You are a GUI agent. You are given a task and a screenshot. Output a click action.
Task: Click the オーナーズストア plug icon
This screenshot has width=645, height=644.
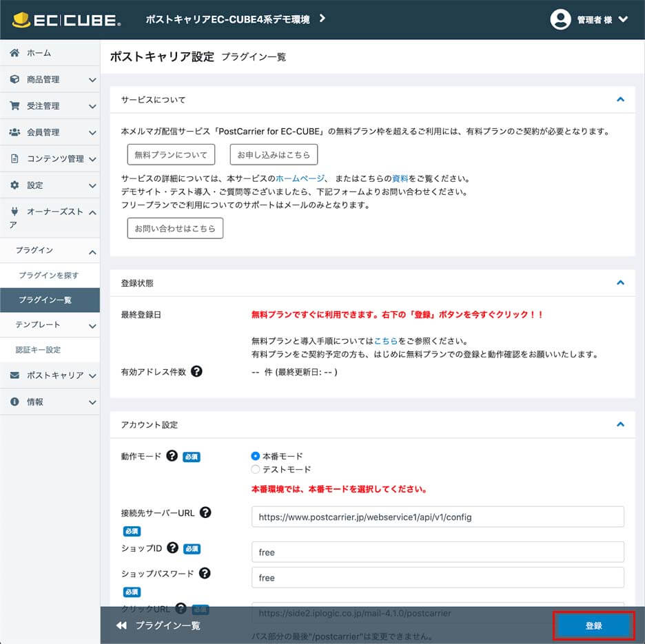(14, 211)
